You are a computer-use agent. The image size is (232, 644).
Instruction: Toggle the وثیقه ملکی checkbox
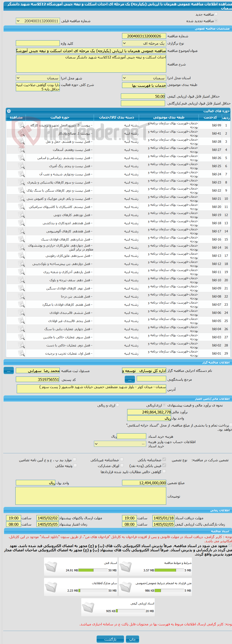[x=75, y=465]
